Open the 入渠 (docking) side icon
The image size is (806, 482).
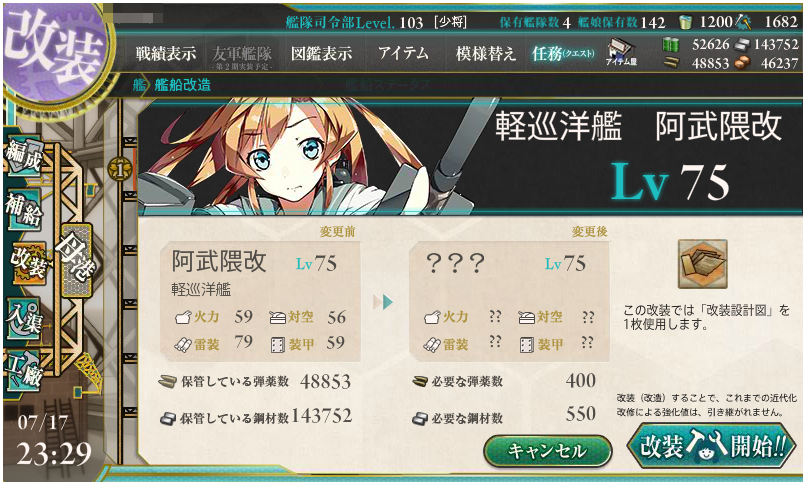[x=24, y=319]
